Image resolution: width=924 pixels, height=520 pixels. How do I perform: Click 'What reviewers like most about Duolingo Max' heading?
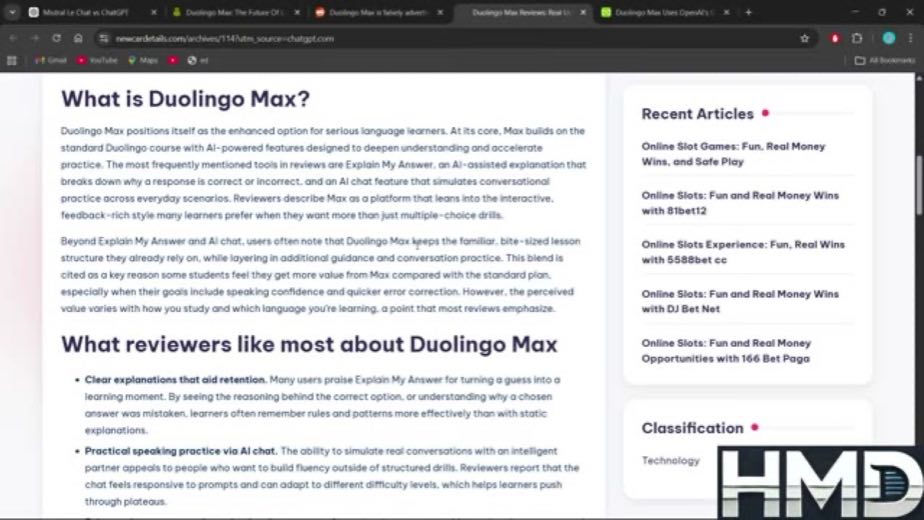pyautogui.click(x=309, y=344)
